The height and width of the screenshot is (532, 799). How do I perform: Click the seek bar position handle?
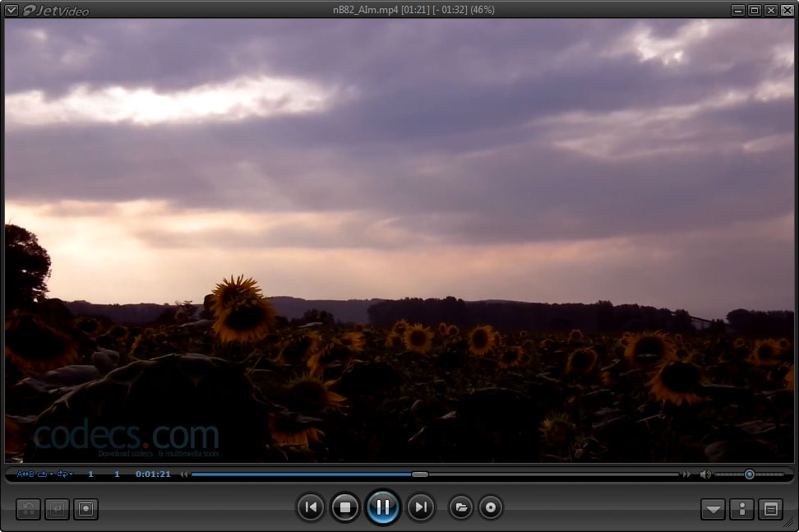420,474
